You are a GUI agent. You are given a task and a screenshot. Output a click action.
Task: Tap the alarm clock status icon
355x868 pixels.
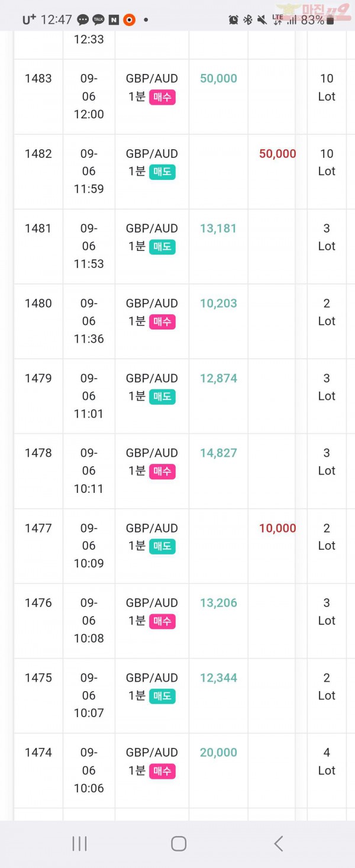pos(234,20)
